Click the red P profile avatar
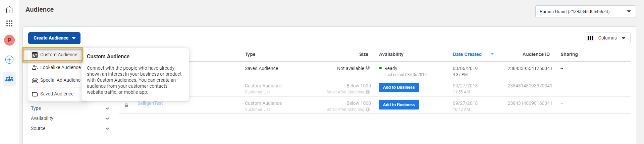Viewport: 644px width, 144px height. click(9, 40)
